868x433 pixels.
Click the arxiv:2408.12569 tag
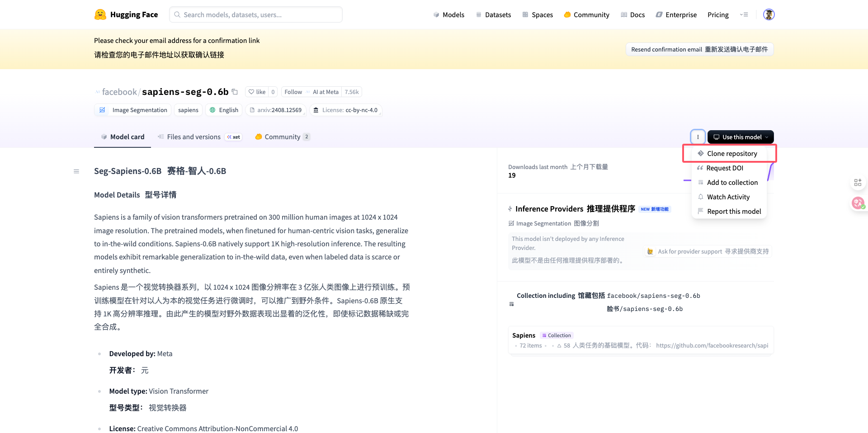coord(276,110)
